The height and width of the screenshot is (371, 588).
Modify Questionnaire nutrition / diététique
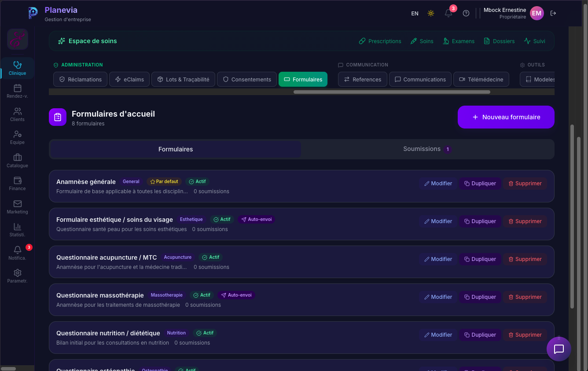click(438, 335)
